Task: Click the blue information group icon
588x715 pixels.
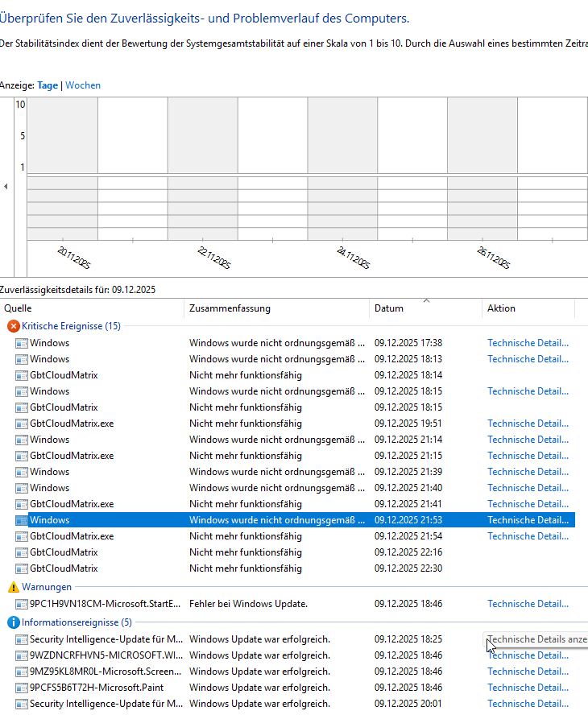Action: pyautogui.click(x=14, y=622)
